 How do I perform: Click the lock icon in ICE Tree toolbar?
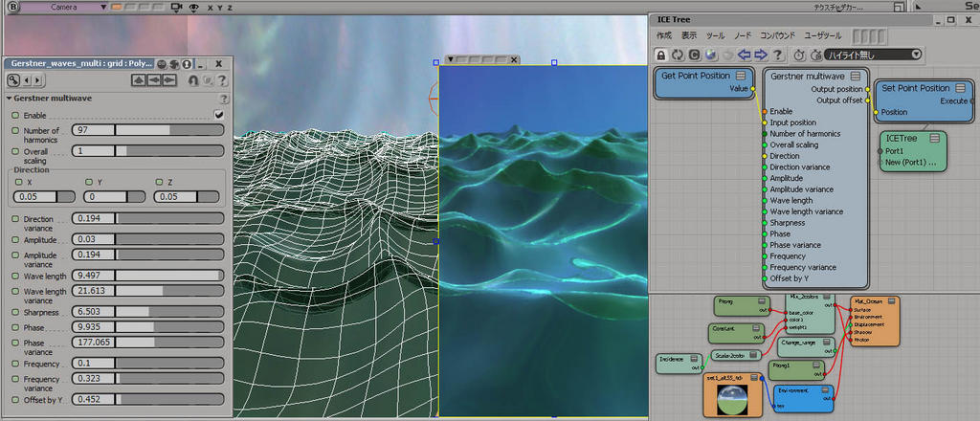(x=661, y=55)
